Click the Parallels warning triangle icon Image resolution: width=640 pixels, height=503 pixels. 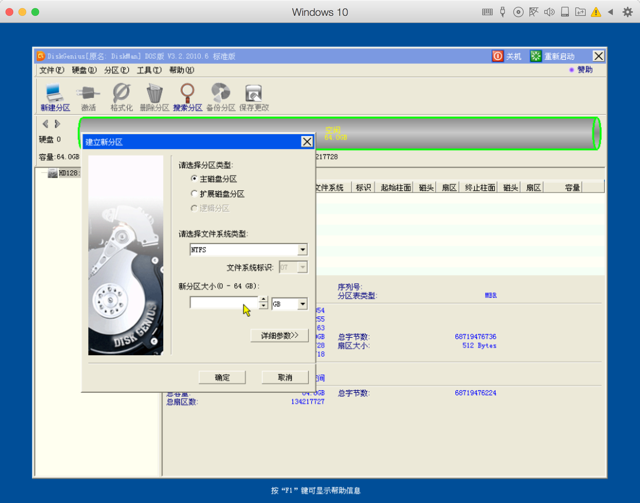(x=596, y=12)
